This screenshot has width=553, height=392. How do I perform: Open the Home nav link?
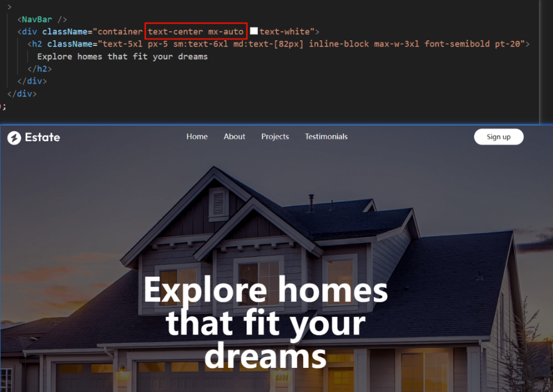pos(197,137)
